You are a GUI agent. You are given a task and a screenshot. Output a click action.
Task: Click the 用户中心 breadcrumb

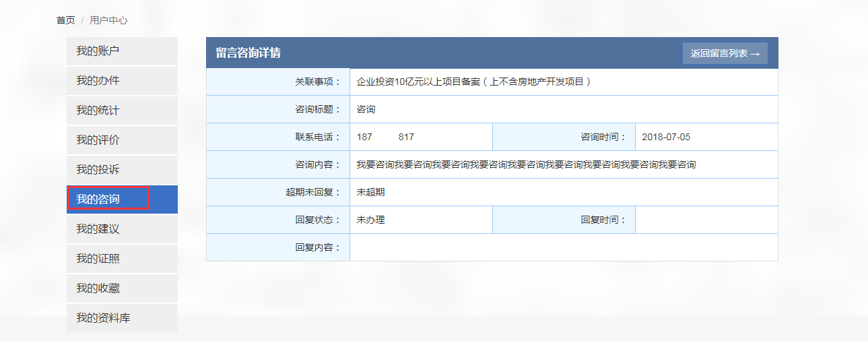[x=108, y=20]
